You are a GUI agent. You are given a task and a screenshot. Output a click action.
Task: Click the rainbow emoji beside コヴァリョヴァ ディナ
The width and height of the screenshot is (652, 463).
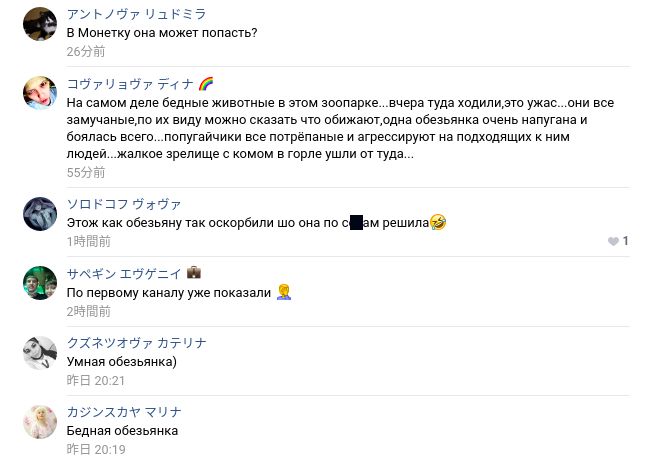(206, 84)
